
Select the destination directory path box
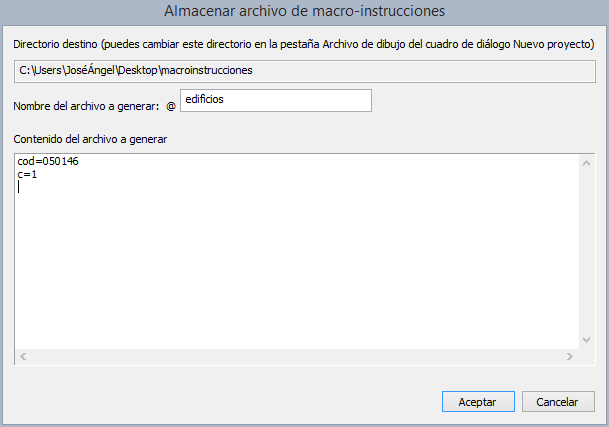[x=304, y=71]
